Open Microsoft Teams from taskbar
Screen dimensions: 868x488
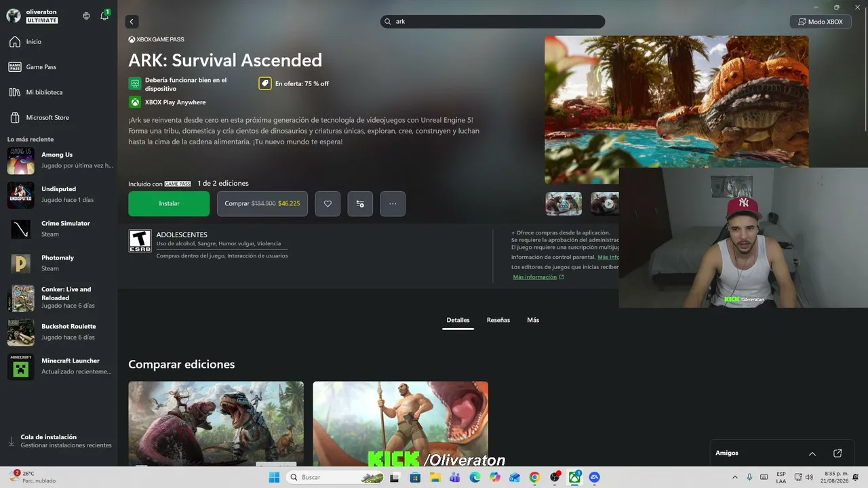[454, 477]
